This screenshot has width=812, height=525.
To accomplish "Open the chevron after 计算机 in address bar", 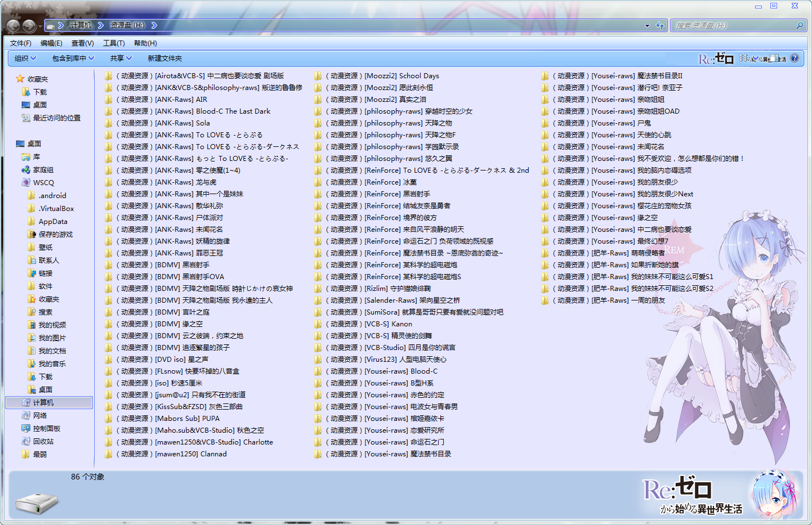I will click(x=101, y=25).
